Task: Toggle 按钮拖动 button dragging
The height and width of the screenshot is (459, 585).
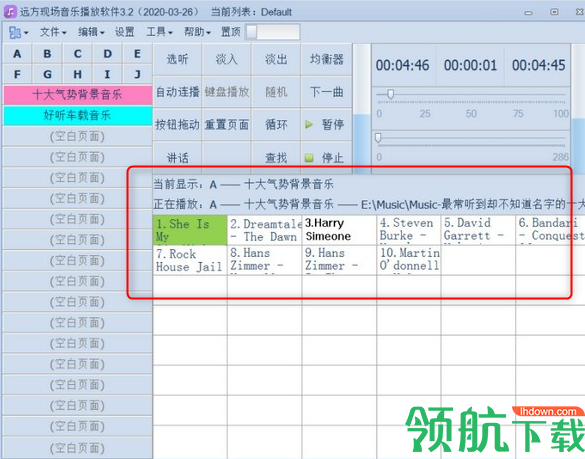Action: (x=177, y=124)
